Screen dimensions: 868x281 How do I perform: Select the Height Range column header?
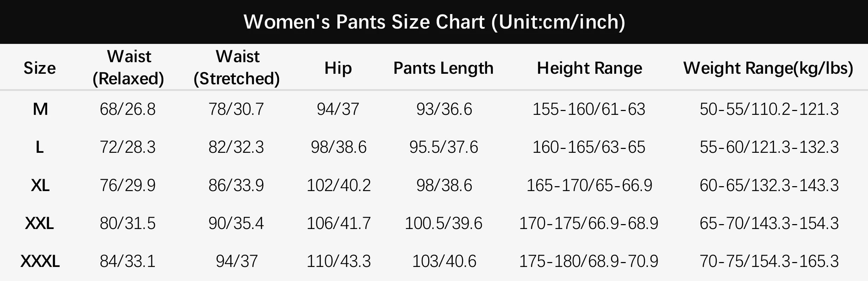(x=589, y=68)
